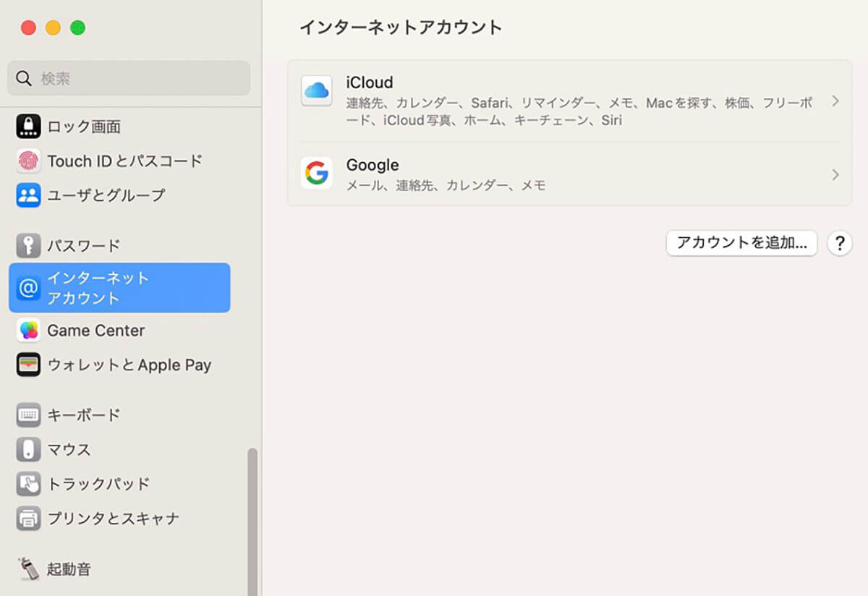Image resolution: width=868 pixels, height=596 pixels.
Task: Click the iCloud cloud icon
Action: coord(316,91)
